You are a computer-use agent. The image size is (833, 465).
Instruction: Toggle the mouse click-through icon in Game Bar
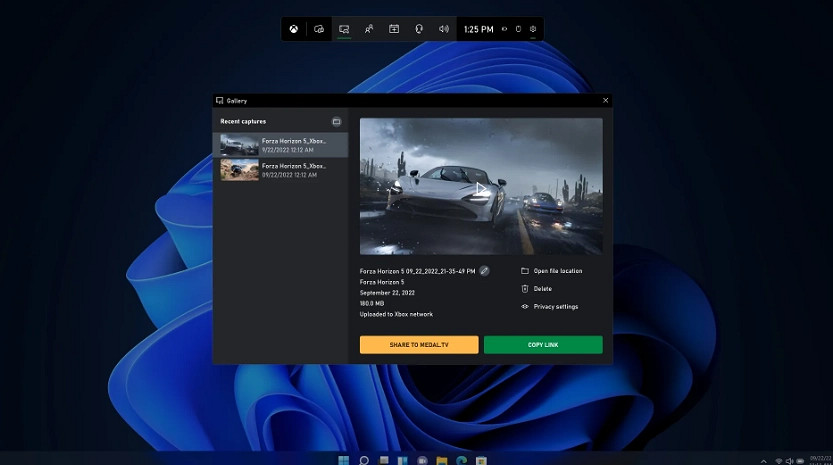pos(518,29)
